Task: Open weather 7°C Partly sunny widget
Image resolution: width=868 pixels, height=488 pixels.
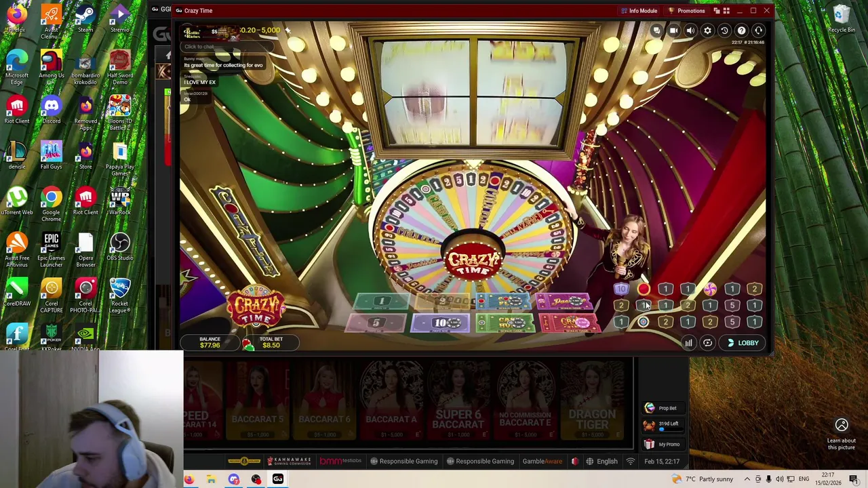Action: pos(702,479)
